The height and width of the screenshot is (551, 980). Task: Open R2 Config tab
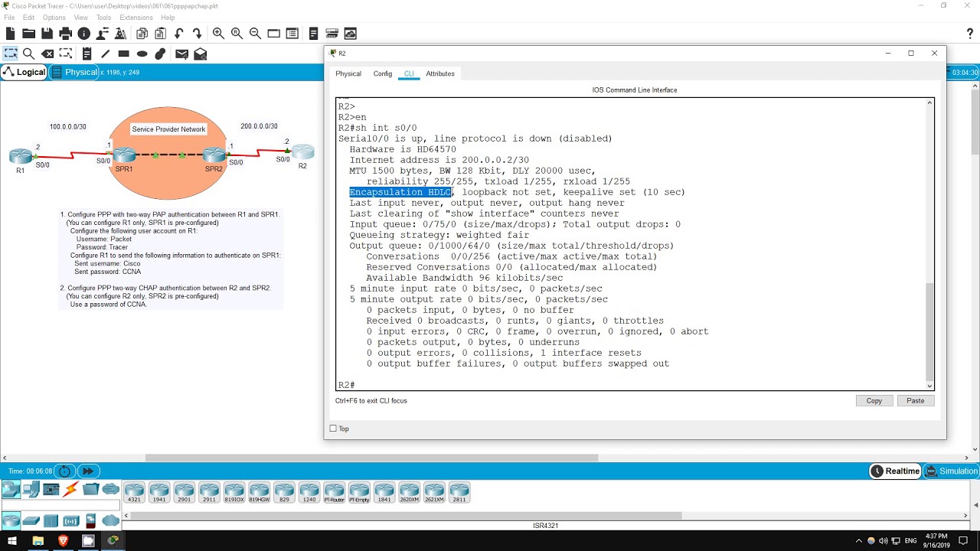(383, 73)
